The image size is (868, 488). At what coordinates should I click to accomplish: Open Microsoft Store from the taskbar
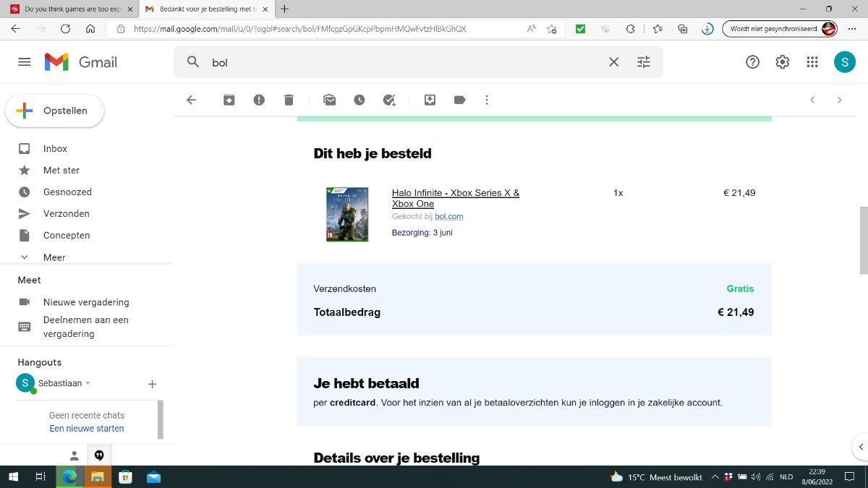click(125, 477)
